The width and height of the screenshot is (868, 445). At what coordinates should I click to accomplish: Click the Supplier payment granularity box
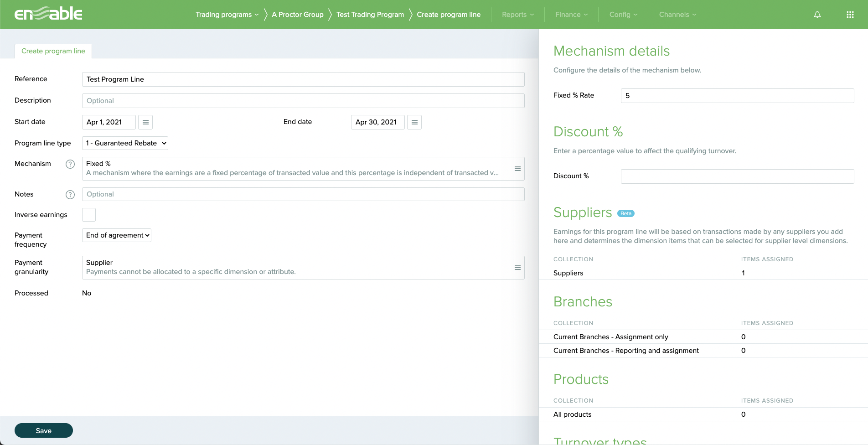303,268
